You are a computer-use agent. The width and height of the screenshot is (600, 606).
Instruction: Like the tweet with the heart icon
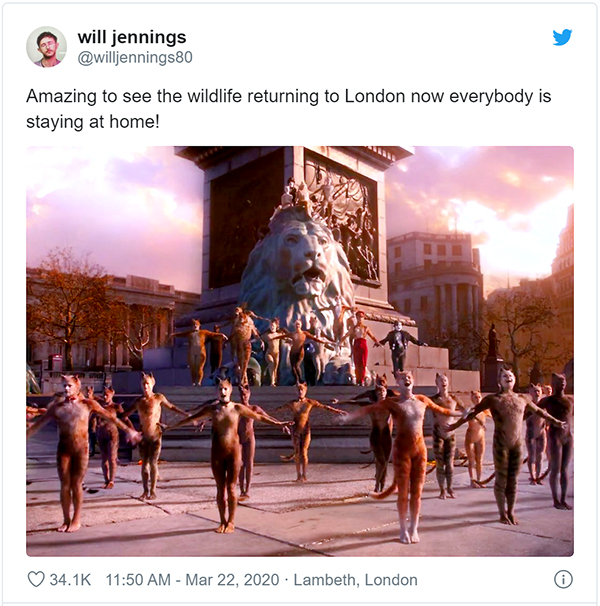36,579
